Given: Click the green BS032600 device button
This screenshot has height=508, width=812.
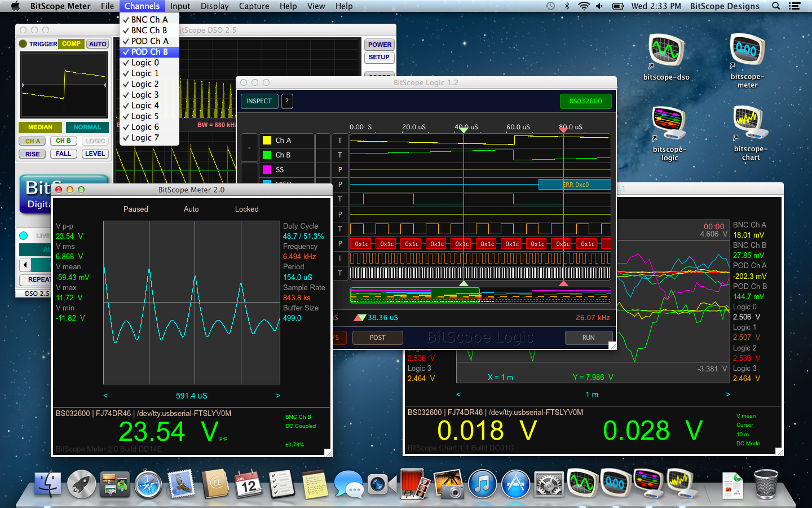Looking at the screenshot, I should (x=586, y=101).
